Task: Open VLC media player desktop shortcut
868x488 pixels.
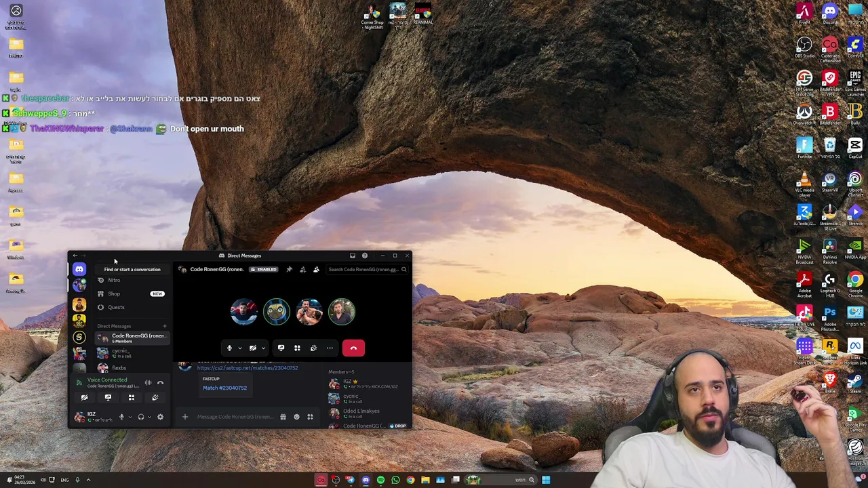Action: point(804,183)
